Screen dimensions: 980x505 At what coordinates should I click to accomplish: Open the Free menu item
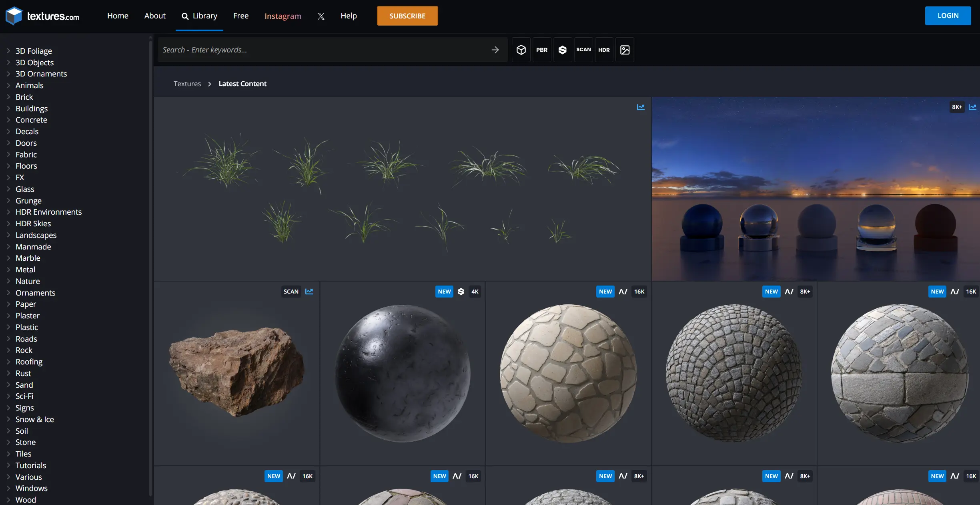[x=241, y=16]
